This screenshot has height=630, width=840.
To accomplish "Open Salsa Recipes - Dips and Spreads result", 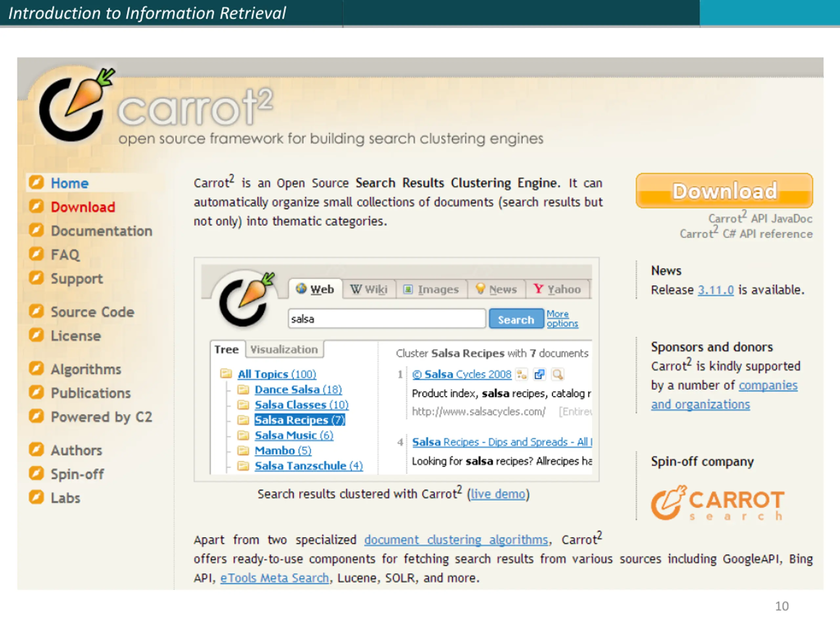I will point(502,442).
